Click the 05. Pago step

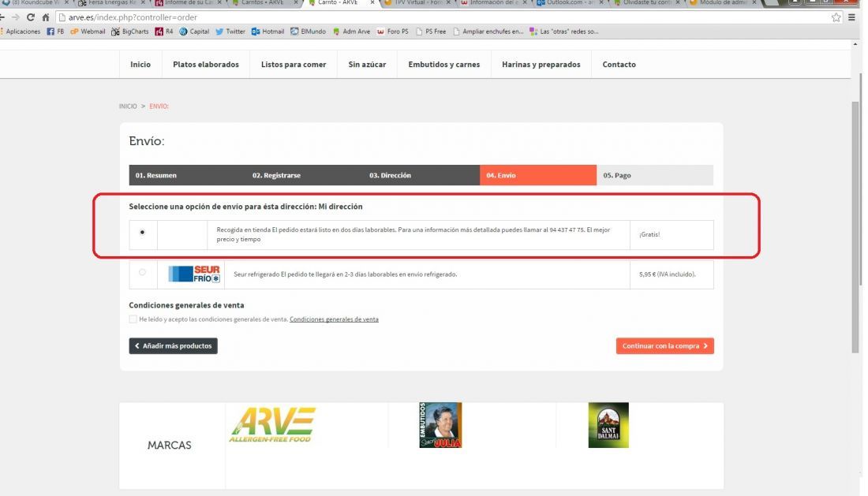tap(655, 175)
